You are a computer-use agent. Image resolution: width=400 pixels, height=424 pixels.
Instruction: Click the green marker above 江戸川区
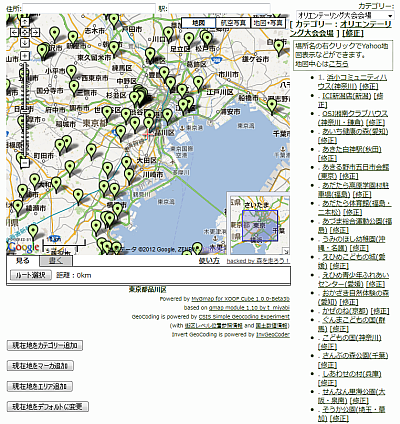click(x=198, y=83)
